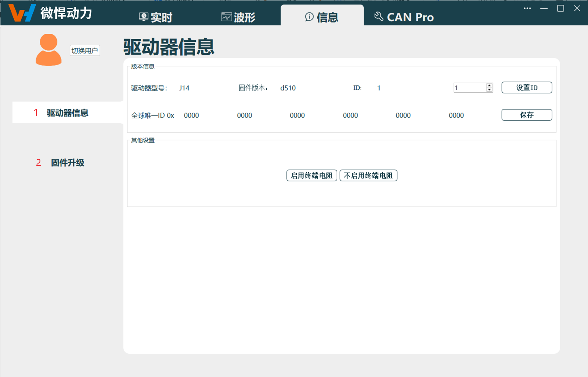Increment the ID value with the up arrow
This screenshot has height=377, width=588.
pyautogui.click(x=489, y=85)
